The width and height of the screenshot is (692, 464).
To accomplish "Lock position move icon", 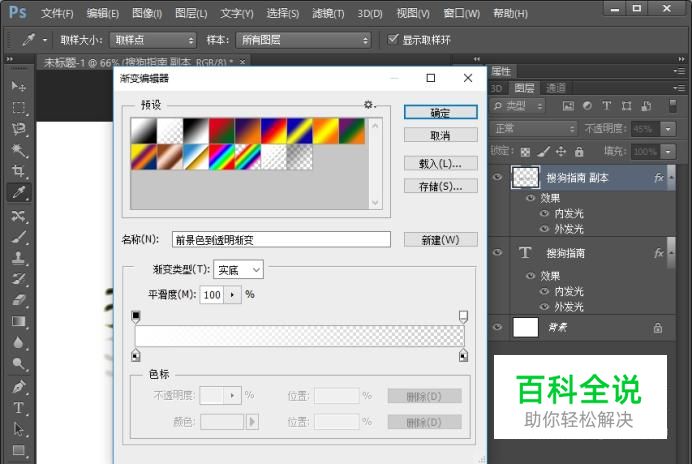I will (x=561, y=152).
